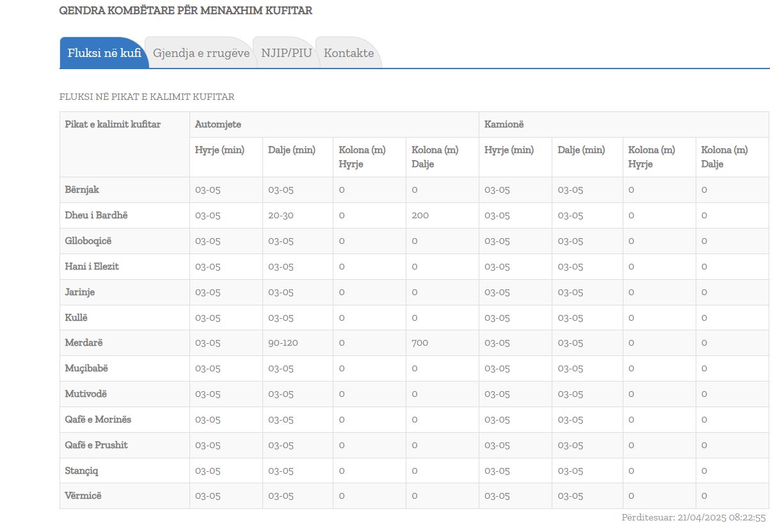
Task: Click the Përditesuar timestamp text
Action: coord(693,517)
